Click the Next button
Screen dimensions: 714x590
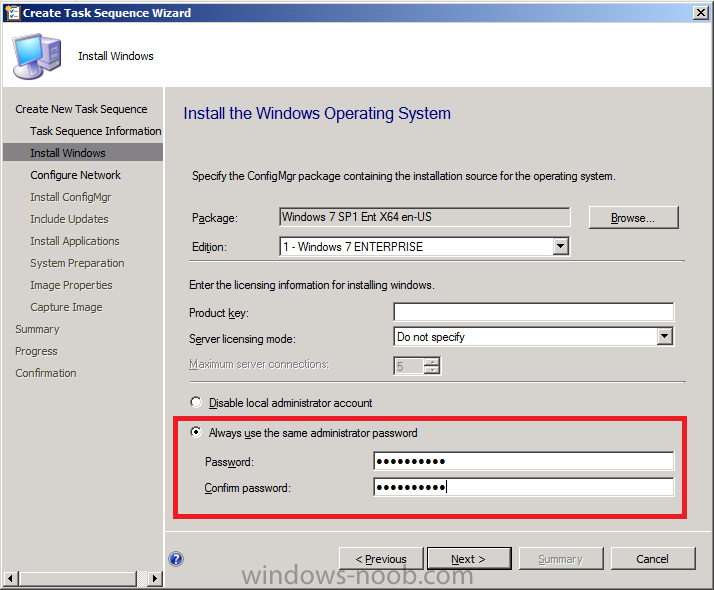tap(468, 559)
